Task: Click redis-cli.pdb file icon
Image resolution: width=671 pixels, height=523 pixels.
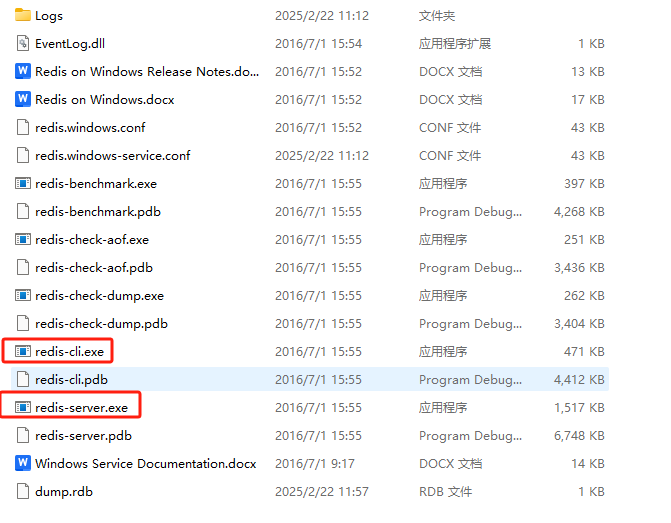Action: (23, 379)
